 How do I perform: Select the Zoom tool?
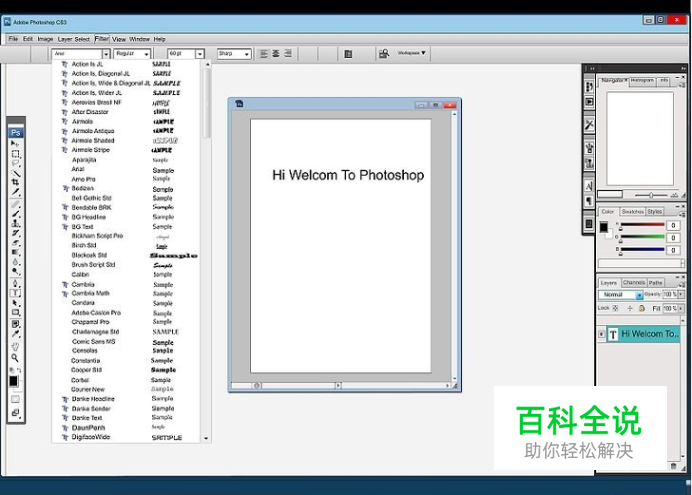point(15,358)
